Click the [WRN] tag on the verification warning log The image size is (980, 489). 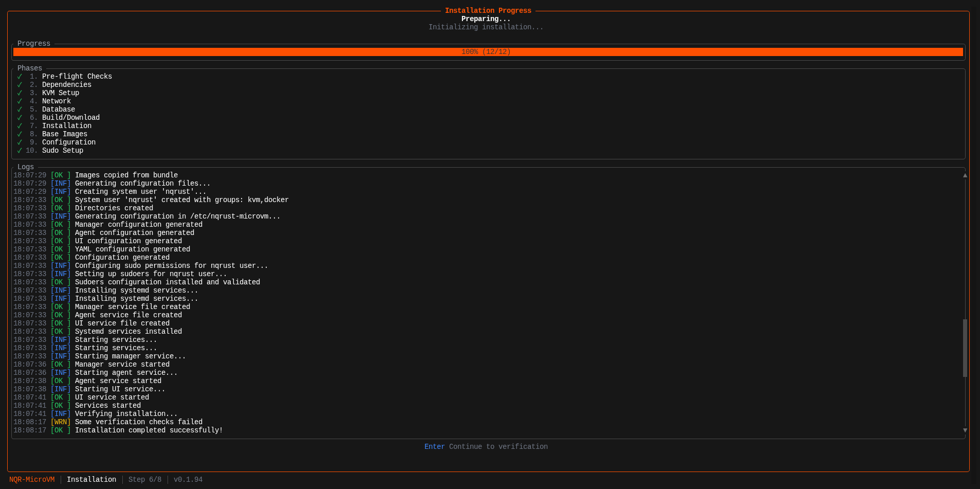click(61, 422)
